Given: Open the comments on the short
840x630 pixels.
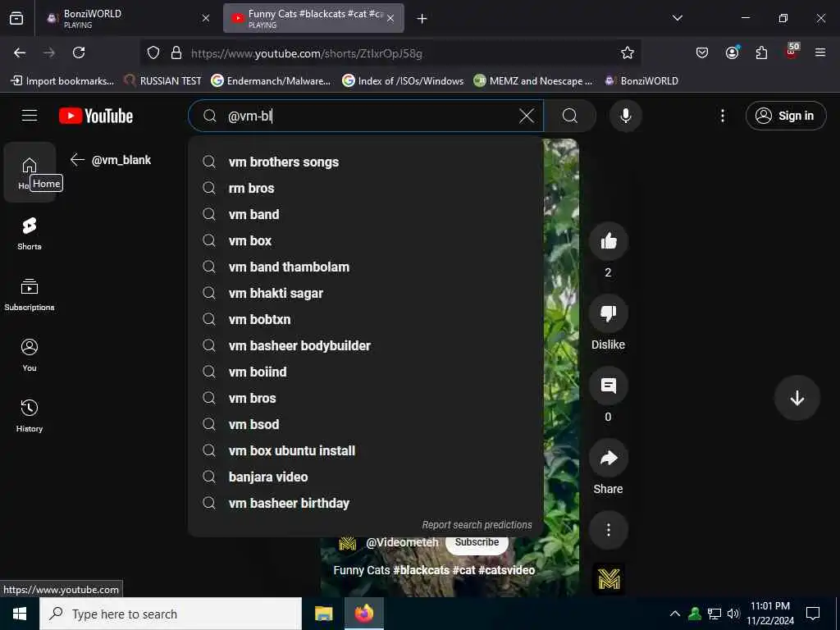Looking at the screenshot, I should click(608, 386).
